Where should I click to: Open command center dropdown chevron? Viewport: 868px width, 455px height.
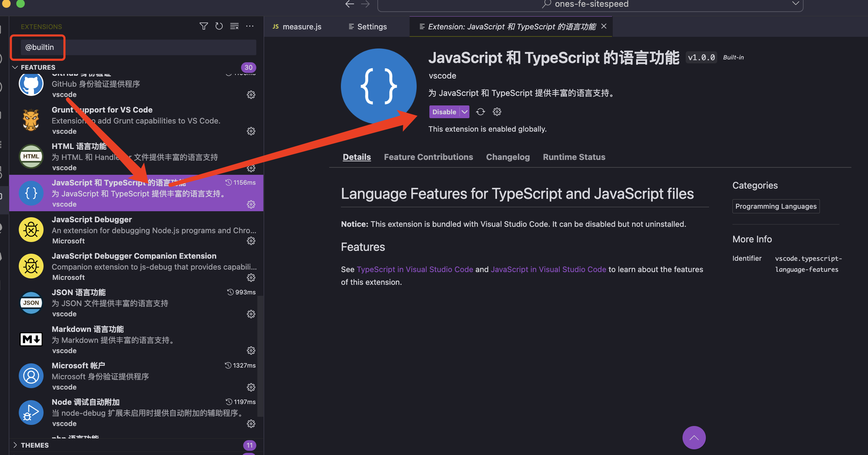(x=795, y=4)
